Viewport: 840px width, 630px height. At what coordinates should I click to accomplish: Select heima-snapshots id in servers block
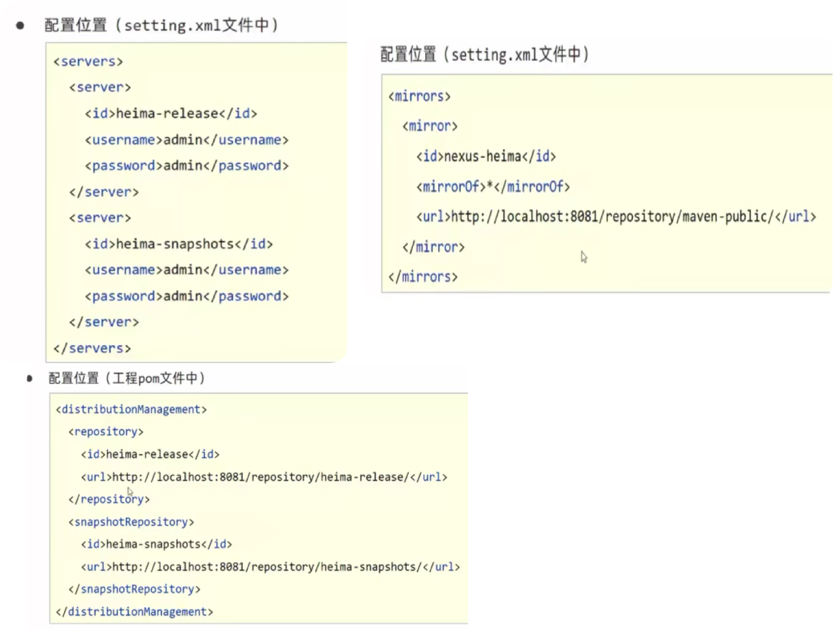point(179,244)
